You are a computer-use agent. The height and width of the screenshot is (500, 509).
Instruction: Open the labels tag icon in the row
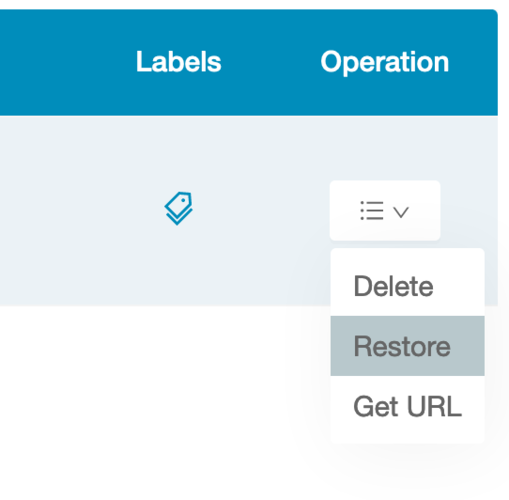pos(178,208)
